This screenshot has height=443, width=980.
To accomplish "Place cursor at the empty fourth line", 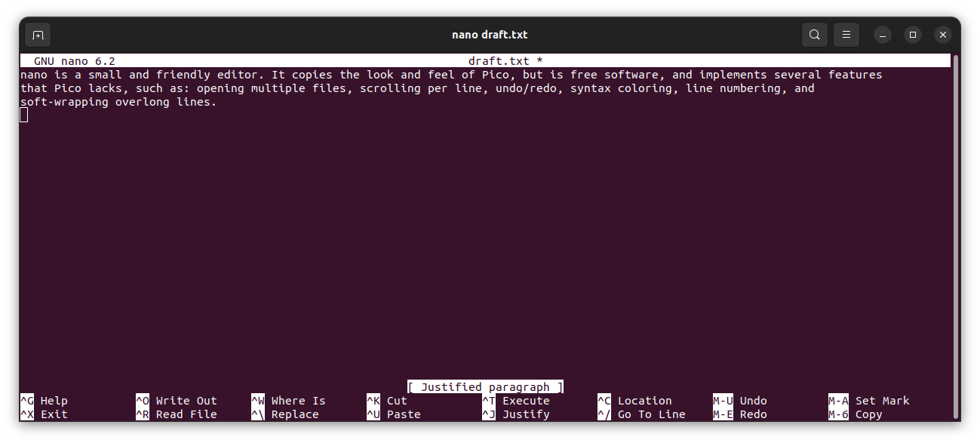I will pos(24,115).
